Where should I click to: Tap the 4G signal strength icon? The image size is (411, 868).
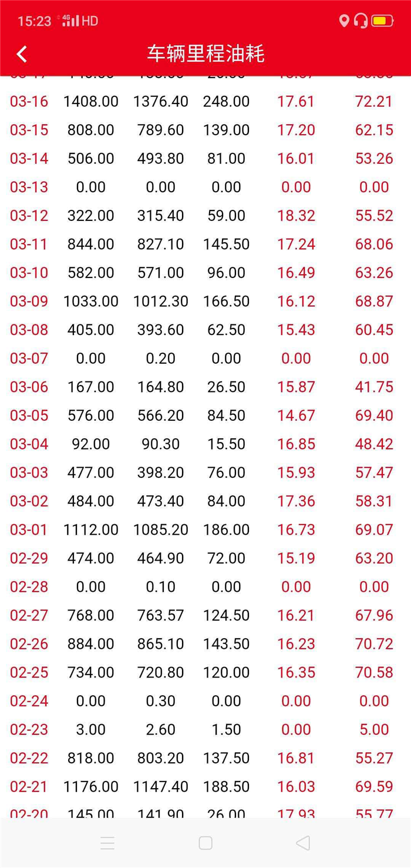[69, 21]
